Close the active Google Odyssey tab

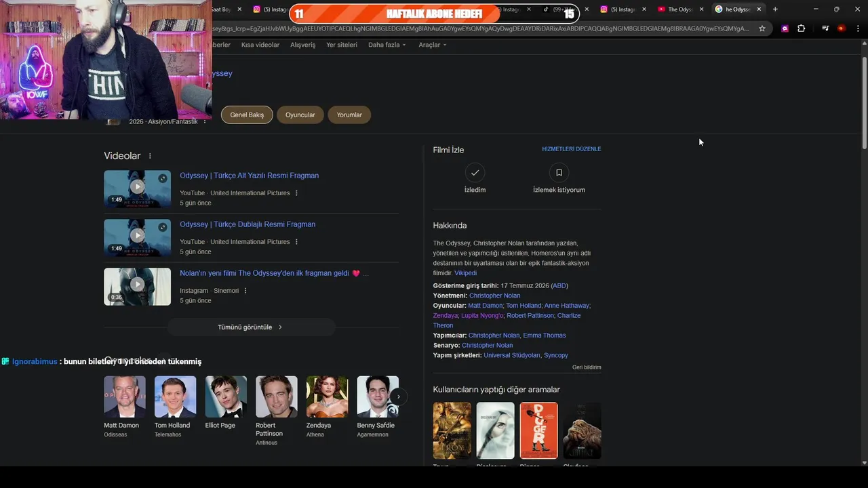click(x=759, y=9)
